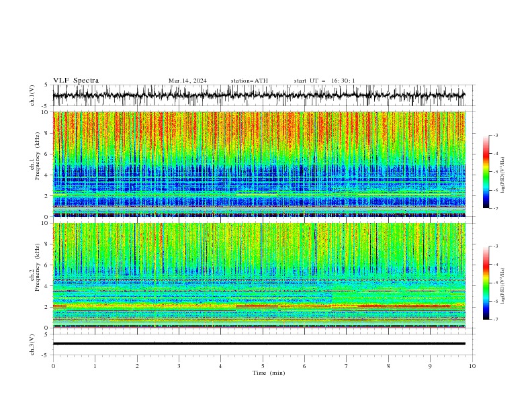
Task: Click the "-3" value on the ch.1 color bar
Action: coord(496,135)
